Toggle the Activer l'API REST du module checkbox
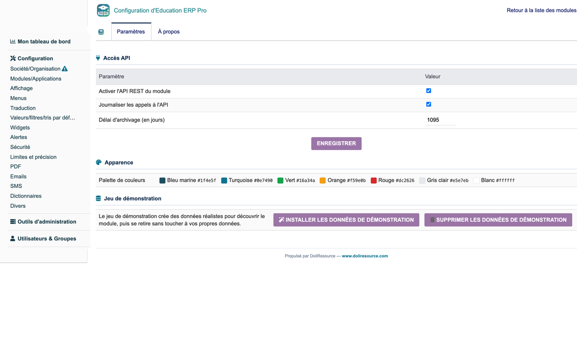The image size is (588, 364). [429, 91]
